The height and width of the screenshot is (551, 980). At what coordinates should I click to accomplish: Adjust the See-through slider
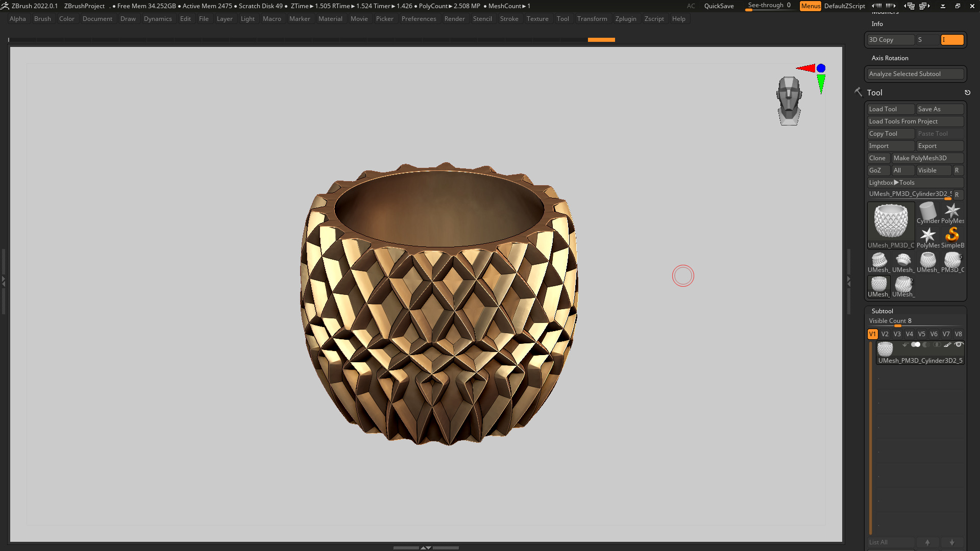pos(769,6)
